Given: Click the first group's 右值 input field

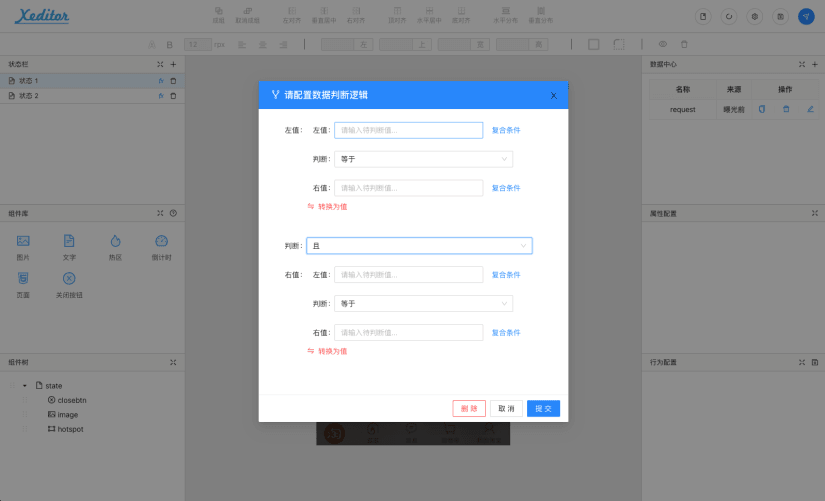Looking at the screenshot, I should [x=408, y=188].
